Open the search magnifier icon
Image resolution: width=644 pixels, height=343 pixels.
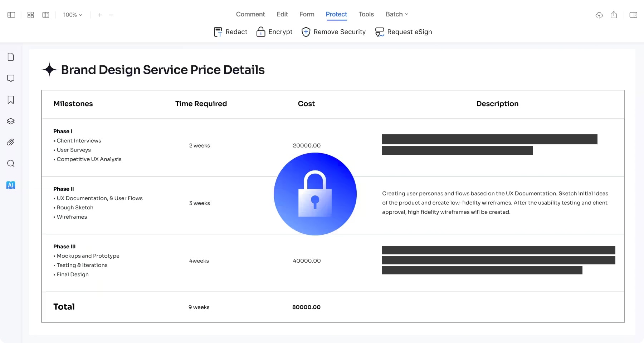point(11,164)
